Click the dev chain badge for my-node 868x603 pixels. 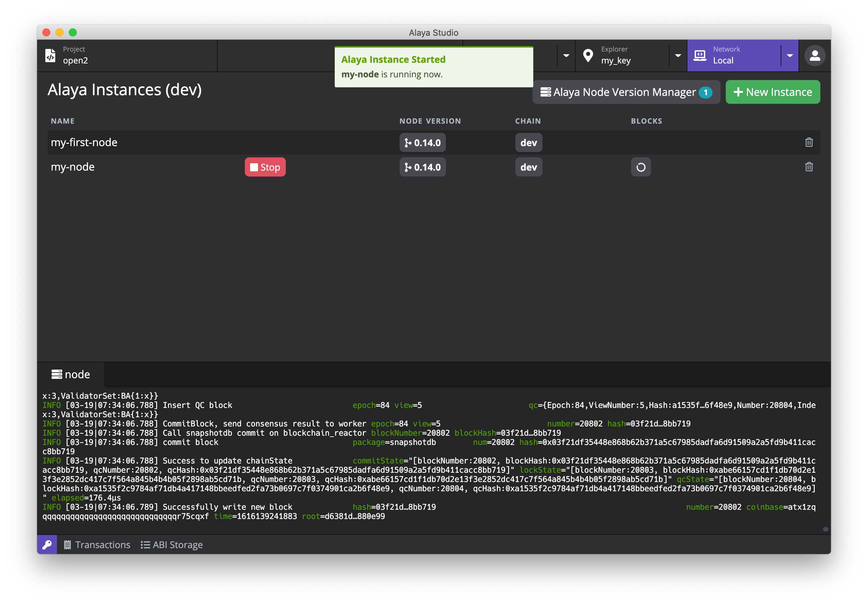(x=528, y=167)
